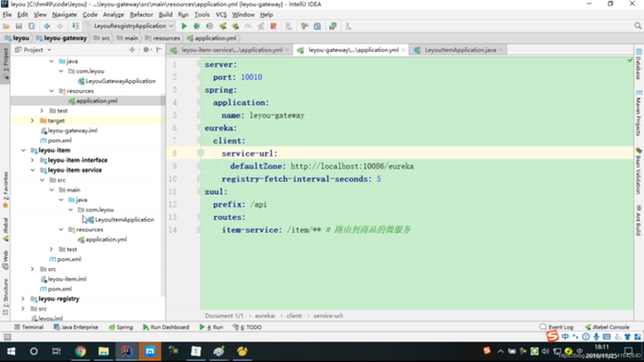Viewport: 644px width, 362px height.
Task: Build the project with the build icon
Action: (76, 26)
